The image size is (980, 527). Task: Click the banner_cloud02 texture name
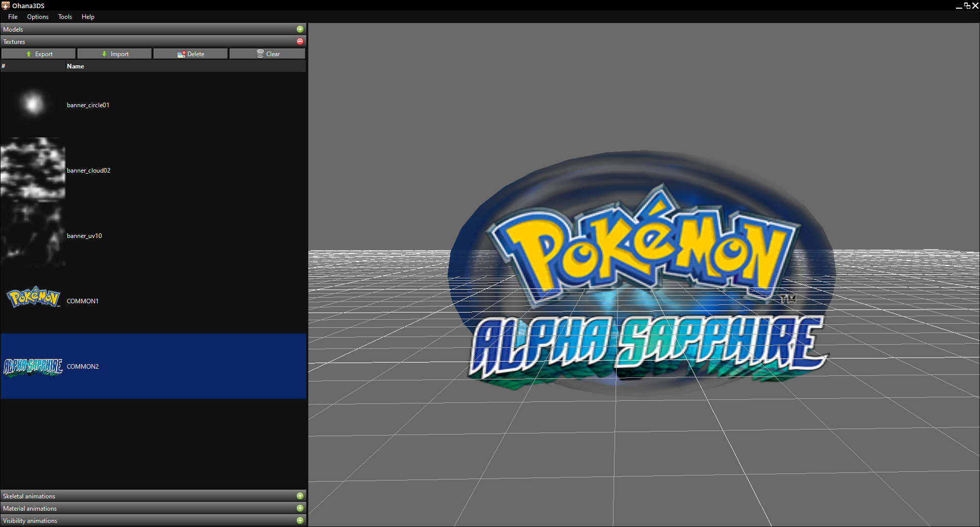(x=89, y=171)
